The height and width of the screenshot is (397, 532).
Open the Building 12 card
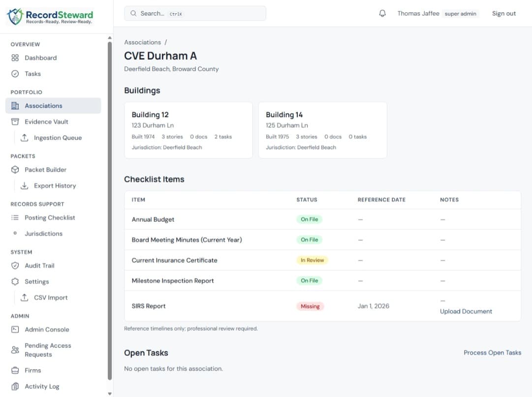click(188, 130)
